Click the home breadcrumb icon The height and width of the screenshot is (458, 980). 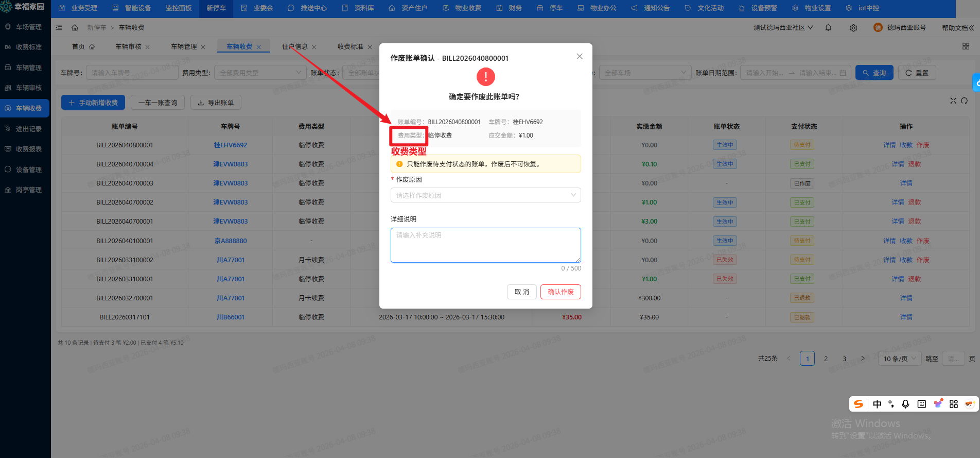click(x=75, y=28)
